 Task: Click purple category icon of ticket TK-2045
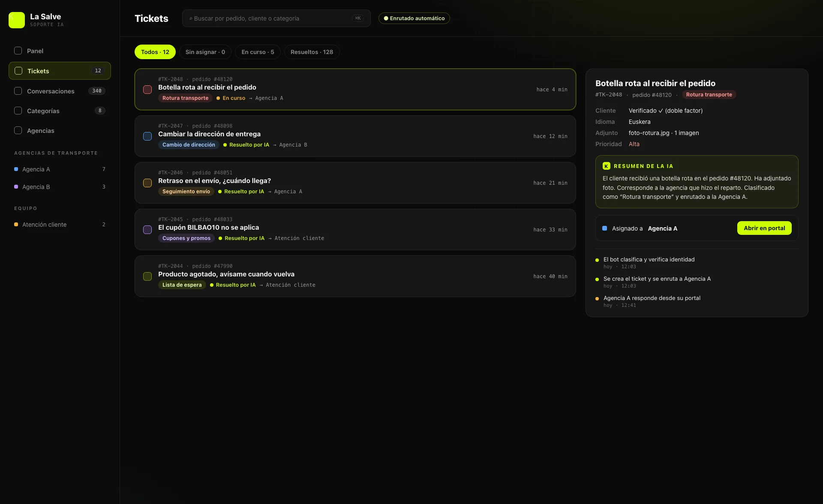click(x=147, y=230)
